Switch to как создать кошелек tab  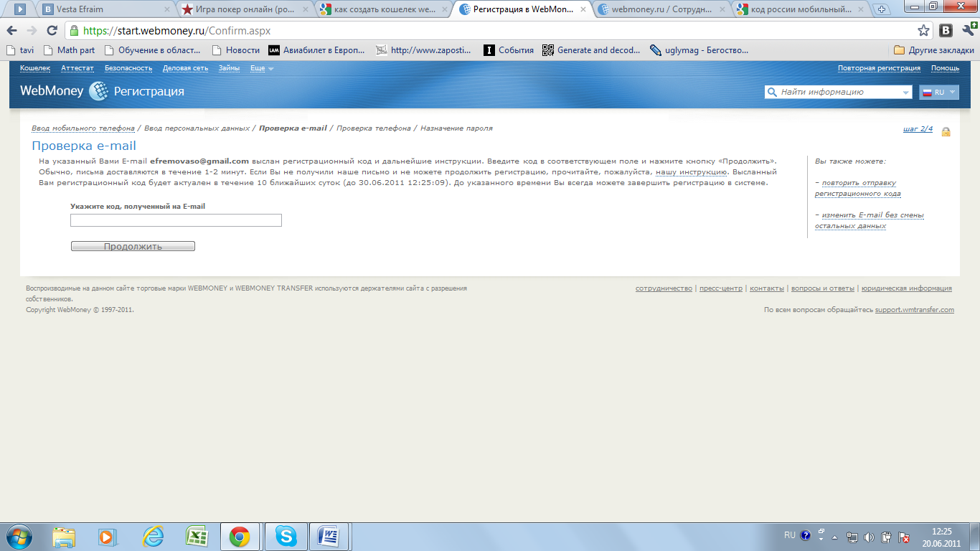[384, 10]
